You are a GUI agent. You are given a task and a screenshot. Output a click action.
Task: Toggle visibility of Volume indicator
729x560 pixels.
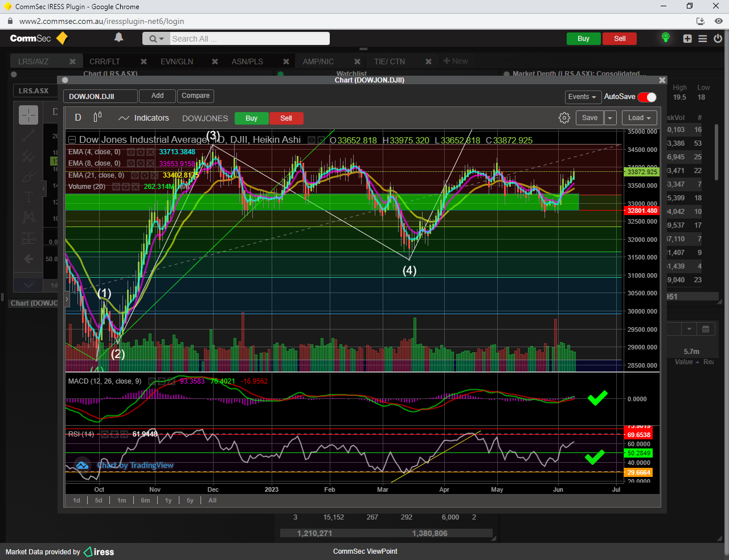(x=116, y=187)
